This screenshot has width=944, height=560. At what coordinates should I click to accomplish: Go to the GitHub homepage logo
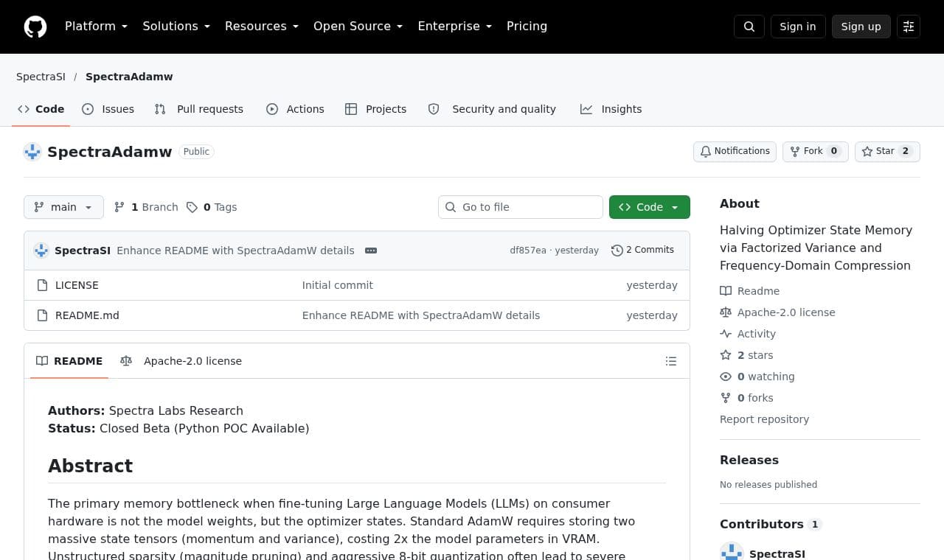coord(35,27)
